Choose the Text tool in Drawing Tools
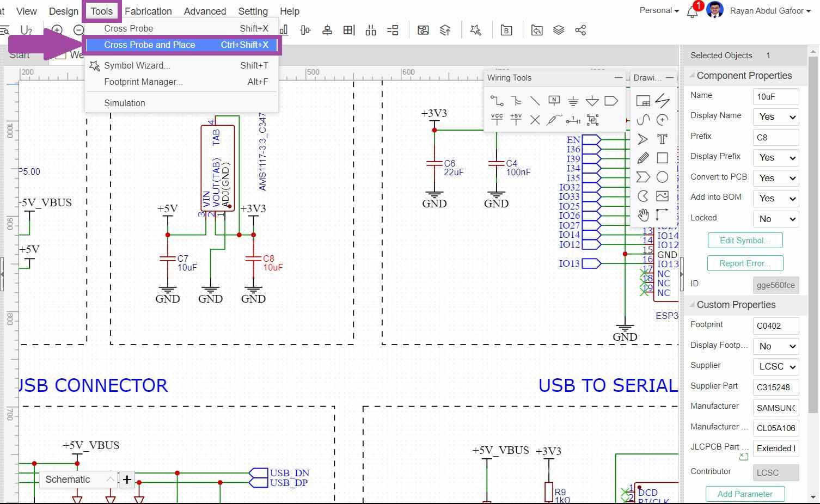This screenshot has width=820, height=504. coord(662,139)
